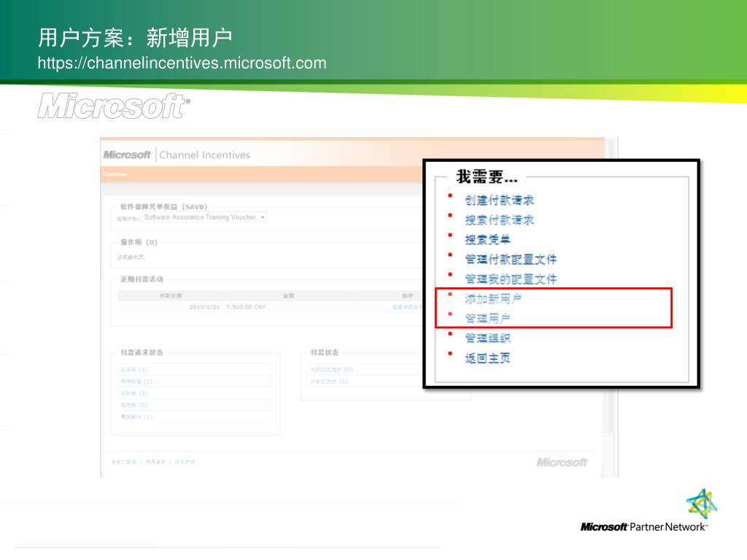The width and height of the screenshot is (747, 560).
Task: Select the 搜索凭单 link
Action: coord(488,239)
